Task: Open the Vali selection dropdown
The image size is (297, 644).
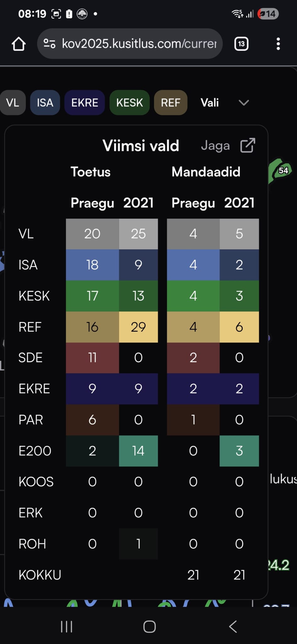Action: tap(210, 103)
